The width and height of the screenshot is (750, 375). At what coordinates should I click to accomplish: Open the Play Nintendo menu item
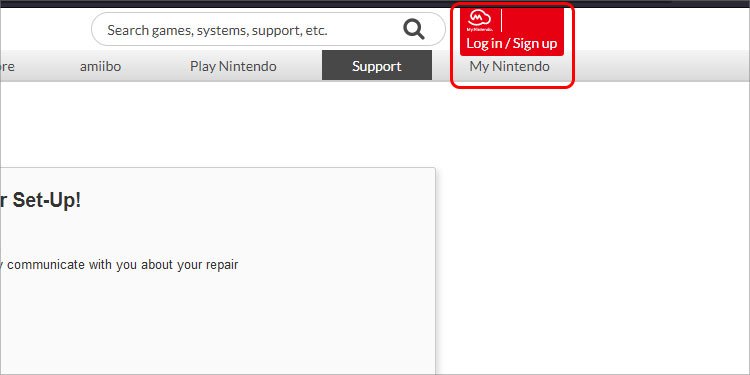point(233,66)
